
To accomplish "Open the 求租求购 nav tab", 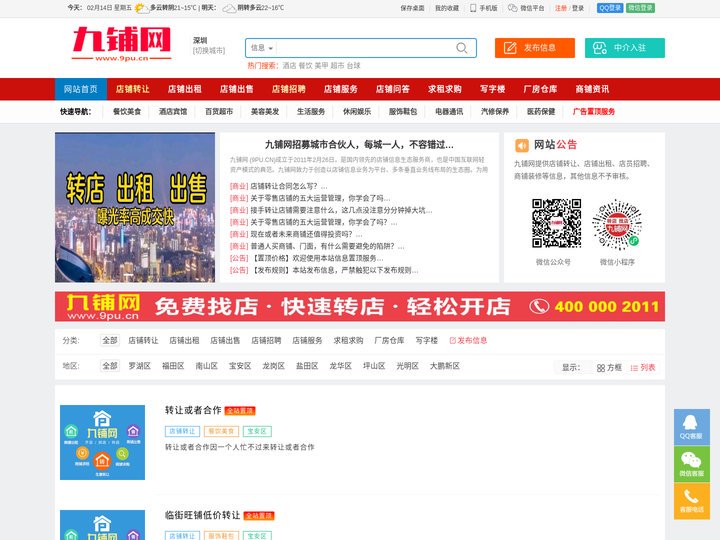I will pyautogui.click(x=445, y=89).
